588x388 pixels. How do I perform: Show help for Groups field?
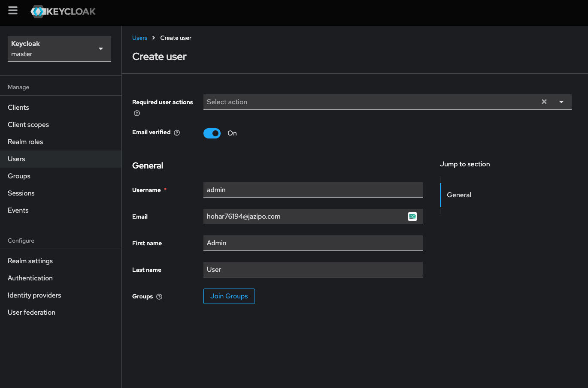point(159,297)
